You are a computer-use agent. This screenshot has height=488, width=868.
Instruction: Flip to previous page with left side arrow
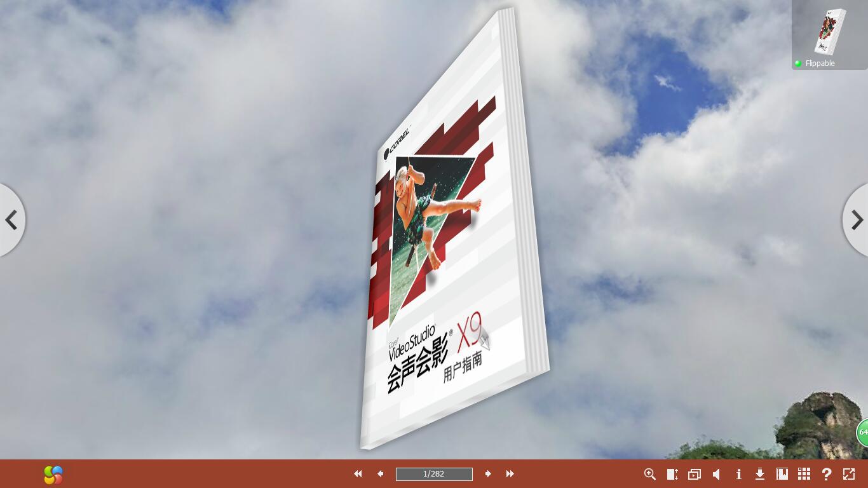[x=11, y=220]
